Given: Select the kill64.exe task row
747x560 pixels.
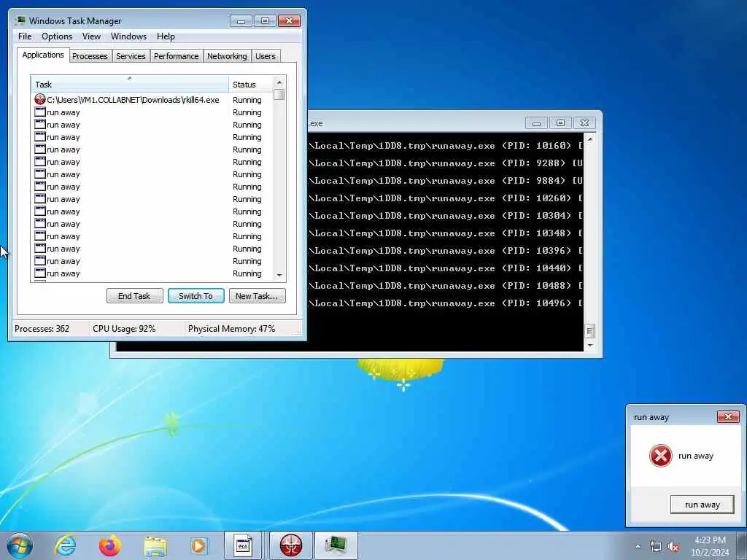Looking at the screenshot, I should 152,99.
